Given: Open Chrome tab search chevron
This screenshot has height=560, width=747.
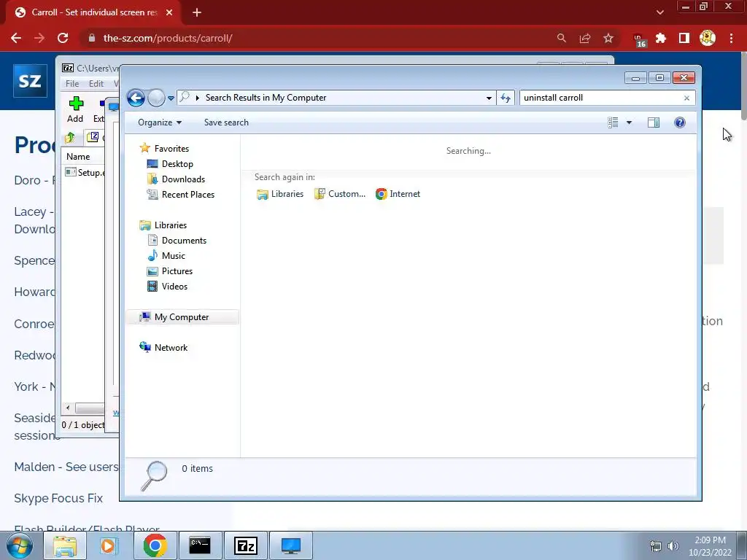Looking at the screenshot, I should pos(659,12).
